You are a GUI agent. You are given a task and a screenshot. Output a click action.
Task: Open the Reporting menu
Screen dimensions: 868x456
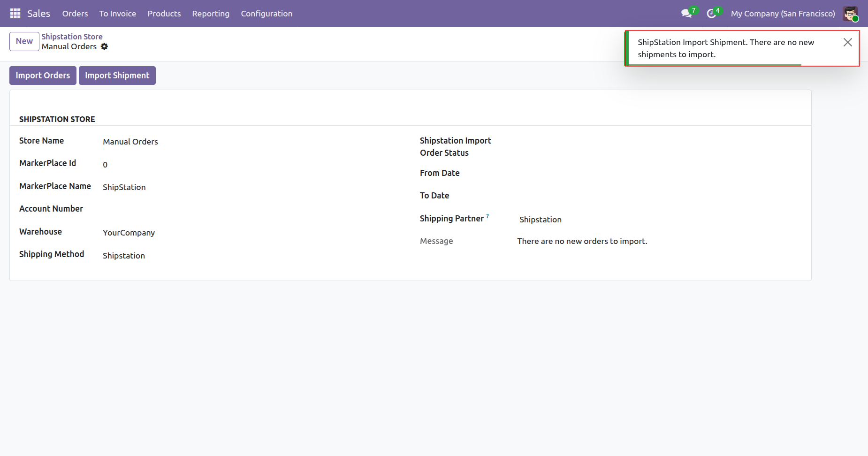click(x=211, y=14)
